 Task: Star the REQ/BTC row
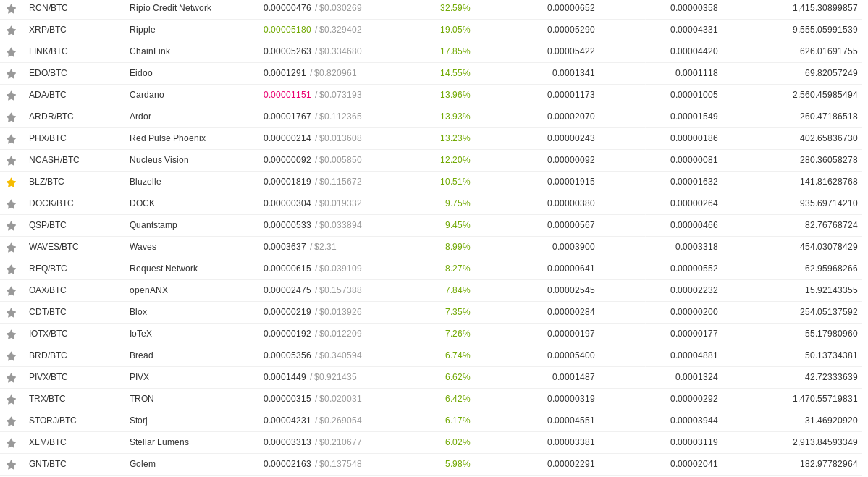pos(11,269)
